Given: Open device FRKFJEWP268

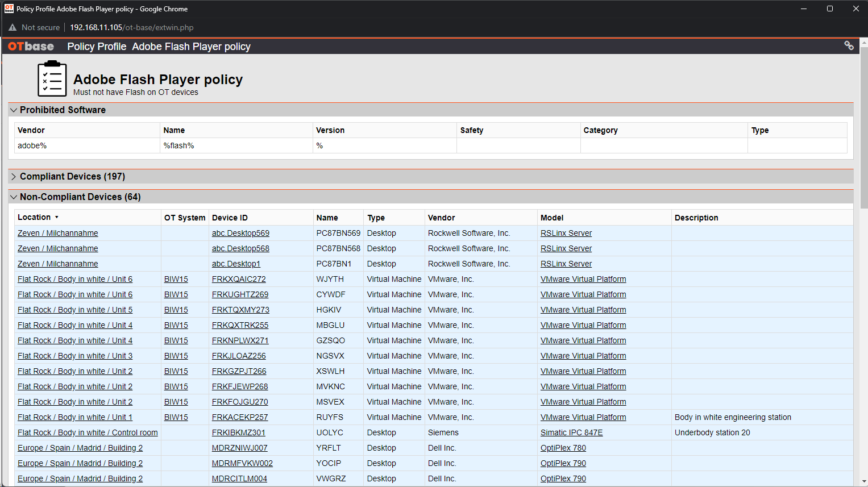Looking at the screenshot, I should (240, 386).
